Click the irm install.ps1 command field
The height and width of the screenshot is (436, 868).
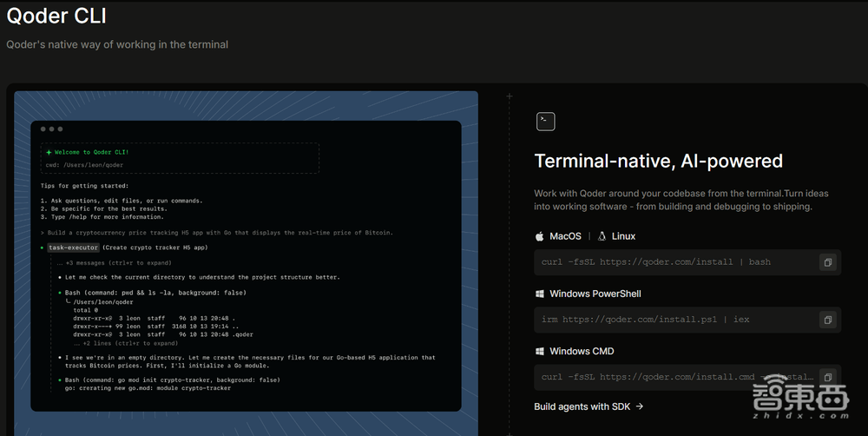pyautogui.click(x=687, y=320)
